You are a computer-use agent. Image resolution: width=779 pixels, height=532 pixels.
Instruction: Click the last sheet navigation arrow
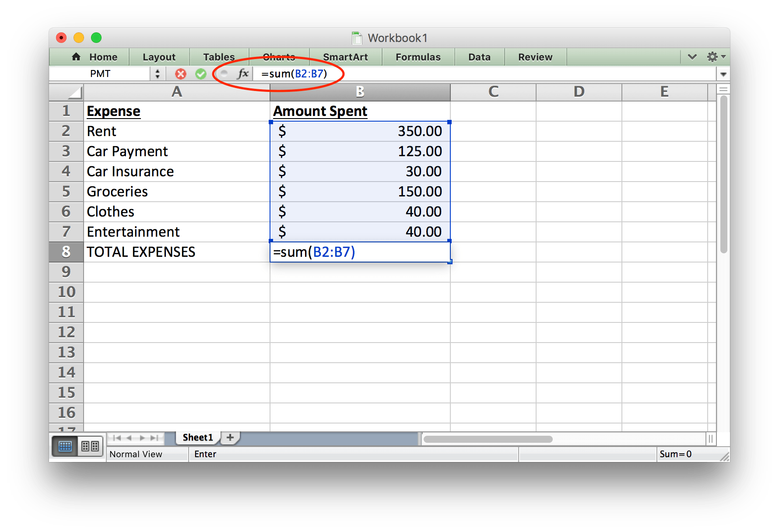coord(155,438)
